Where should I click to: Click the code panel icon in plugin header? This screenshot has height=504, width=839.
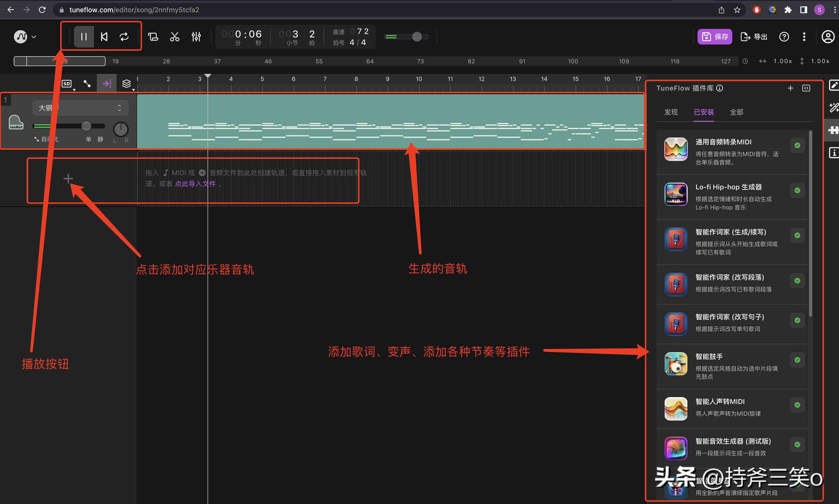coord(806,88)
